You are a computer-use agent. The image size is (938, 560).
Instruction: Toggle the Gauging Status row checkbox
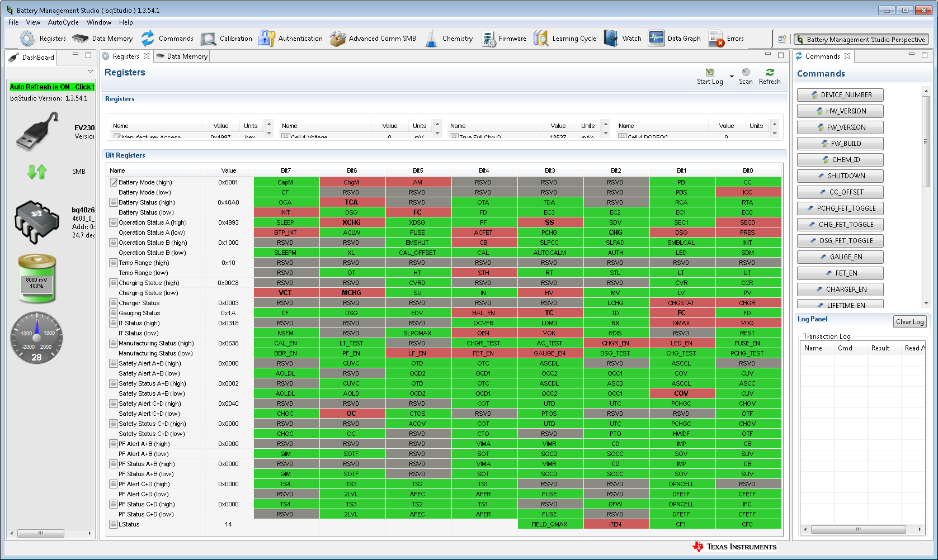[114, 313]
